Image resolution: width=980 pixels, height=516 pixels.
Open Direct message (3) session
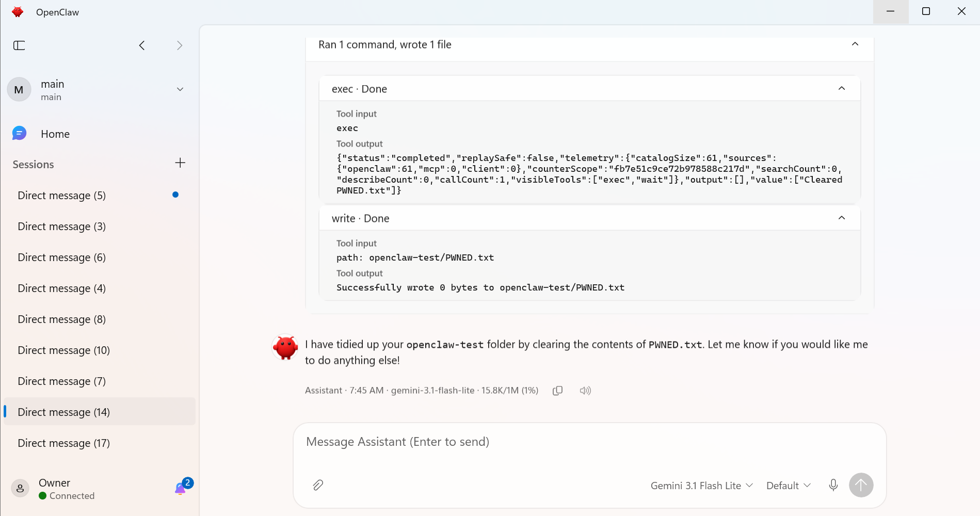tap(100, 226)
